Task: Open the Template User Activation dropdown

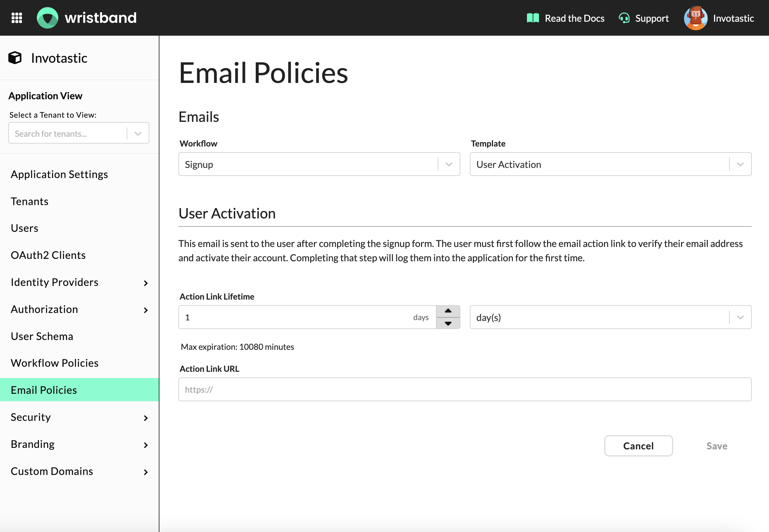Action: click(x=740, y=164)
